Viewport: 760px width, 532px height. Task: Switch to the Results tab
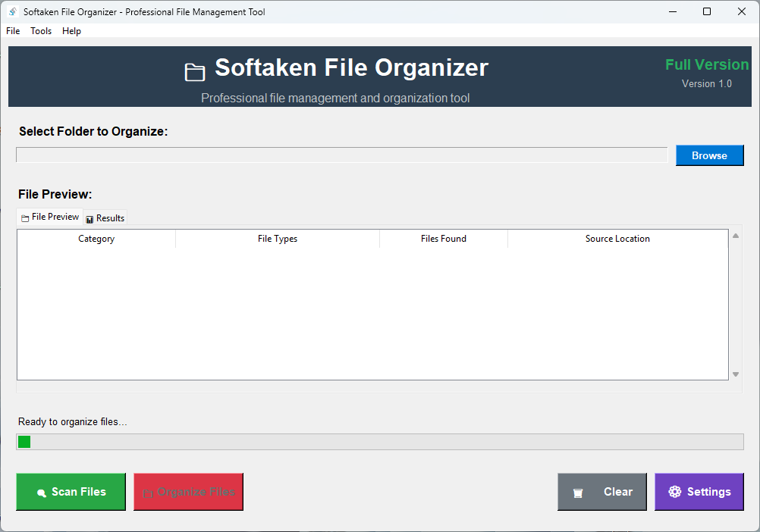[x=105, y=218]
